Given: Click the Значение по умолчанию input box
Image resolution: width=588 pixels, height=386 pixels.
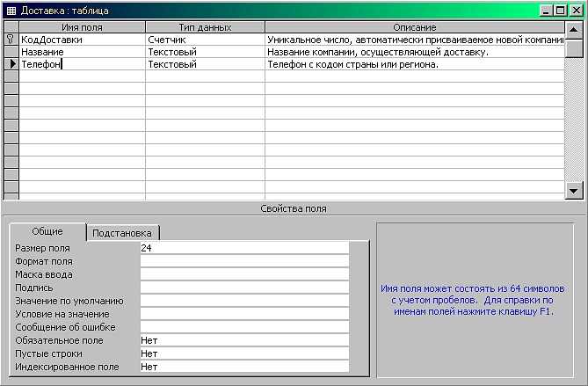Looking at the screenshot, I should pos(244,301).
